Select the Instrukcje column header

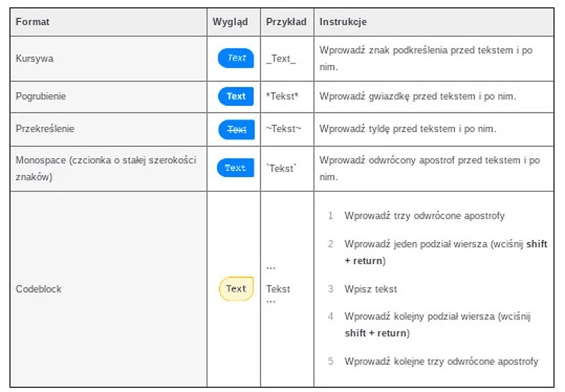point(343,22)
